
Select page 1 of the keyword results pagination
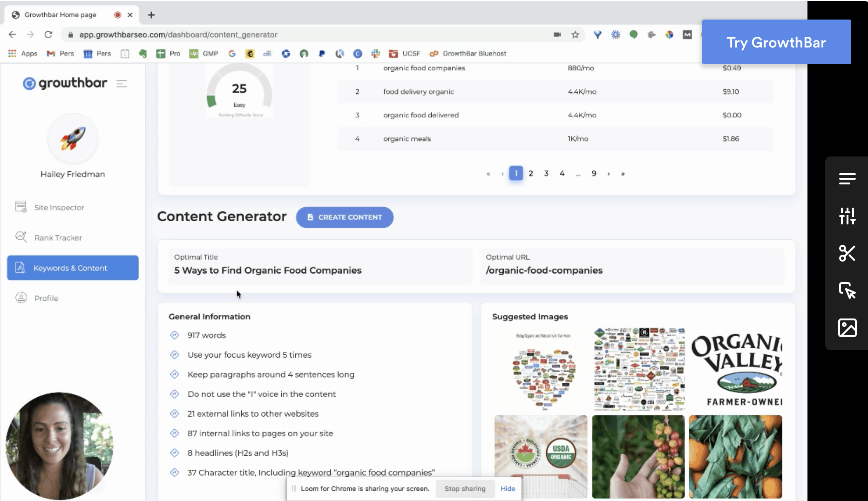(x=516, y=173)
